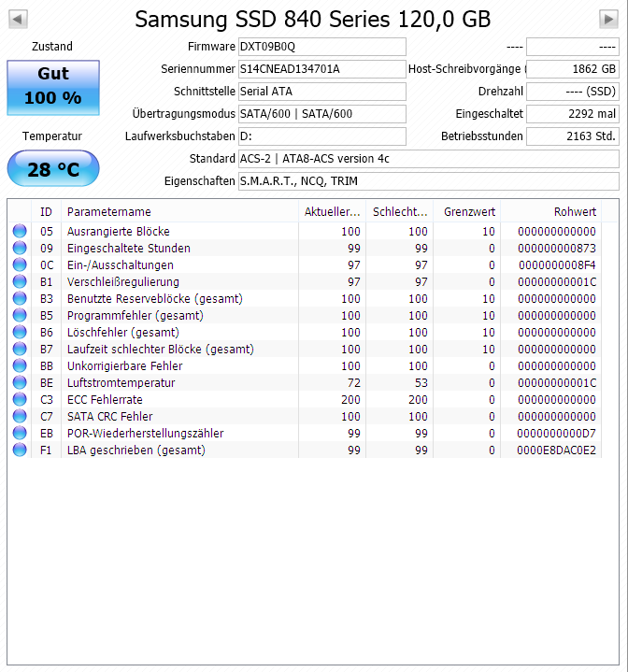Click the Übertragungsmodus field SATA/600 | SATA/600

(322, 114)
